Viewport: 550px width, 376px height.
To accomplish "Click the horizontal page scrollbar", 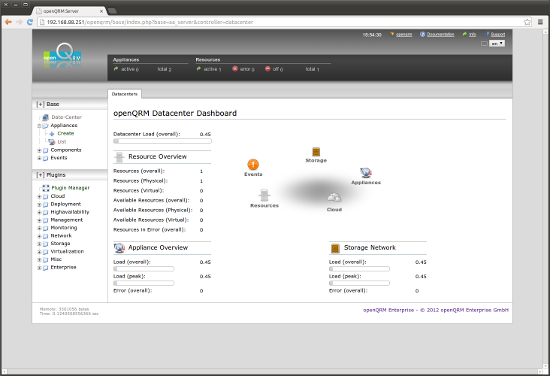I will coord(272,370).
